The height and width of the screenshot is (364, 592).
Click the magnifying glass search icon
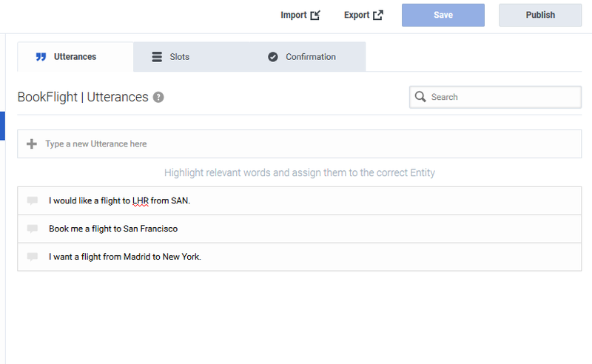(420, 97)
